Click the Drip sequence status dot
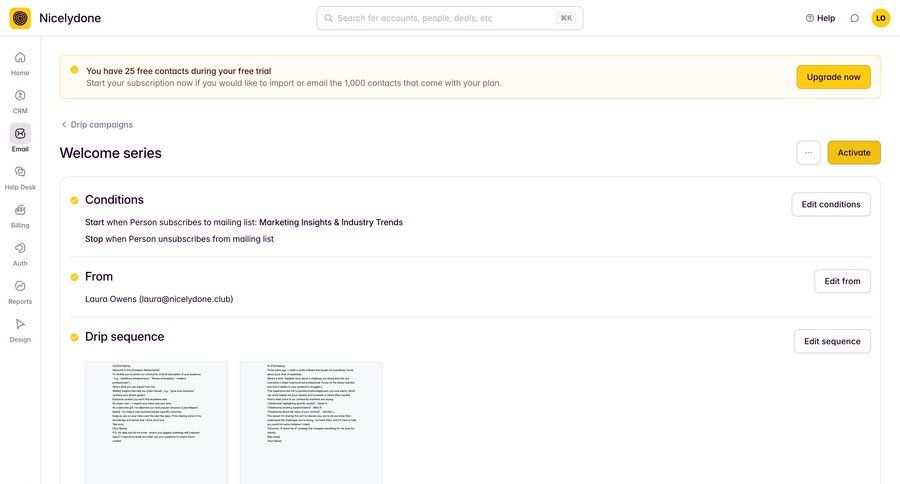 click(x=74, y=337)
